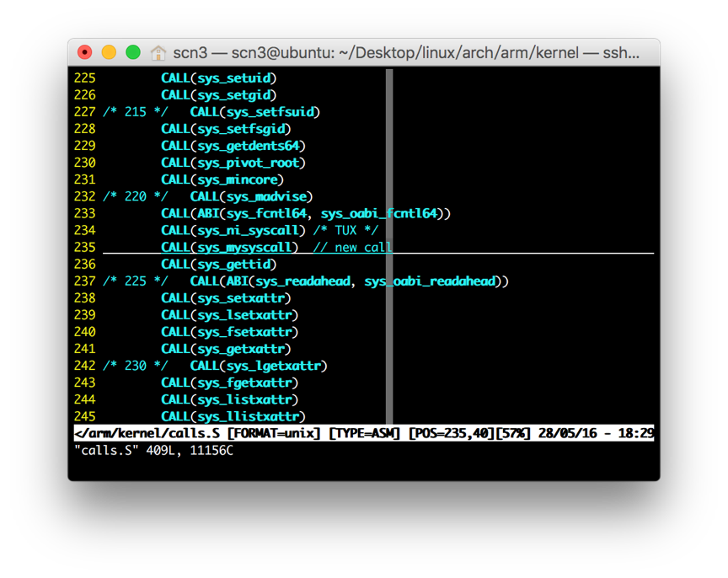728x578 pixels.
Task: Click [FORMAT=unix] in the status line
Action: point(274,434)
